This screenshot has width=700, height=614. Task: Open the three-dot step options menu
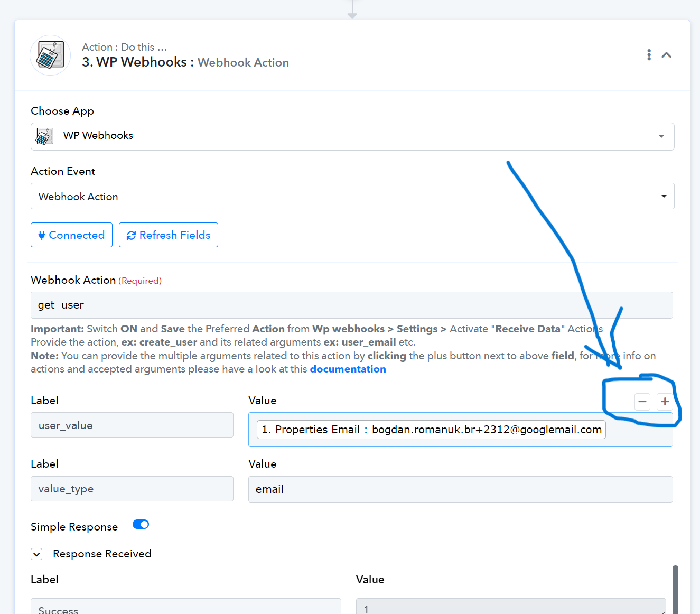(x=649, y=55)
